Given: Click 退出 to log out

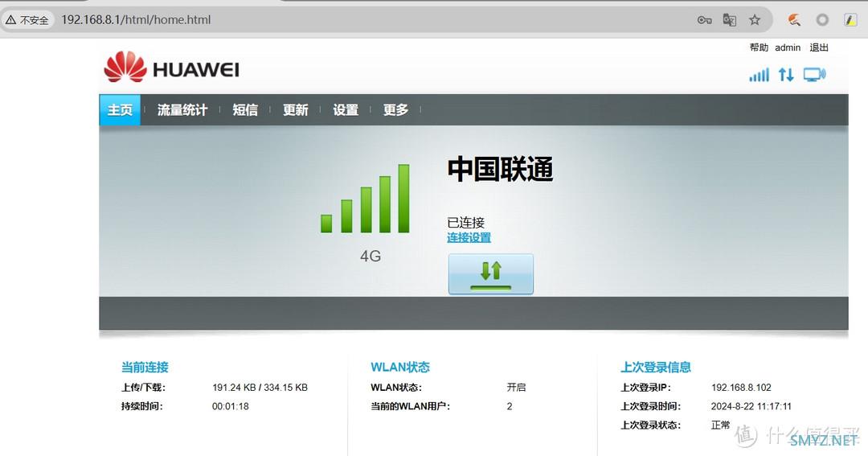Looking at the screenshot, I should (x=819, y=47).
